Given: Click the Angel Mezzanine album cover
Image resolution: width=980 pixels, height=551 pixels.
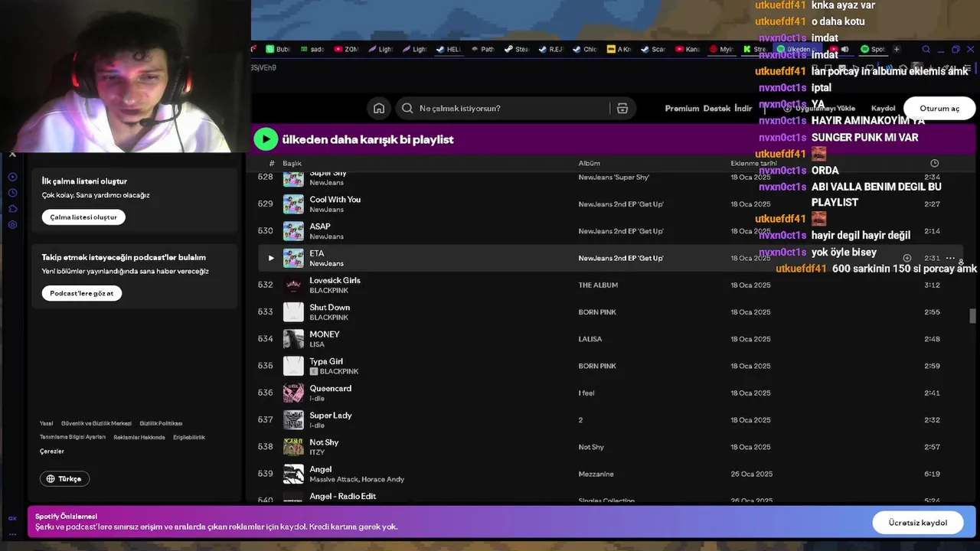Looking at the screenshot, I should (293, 474).
